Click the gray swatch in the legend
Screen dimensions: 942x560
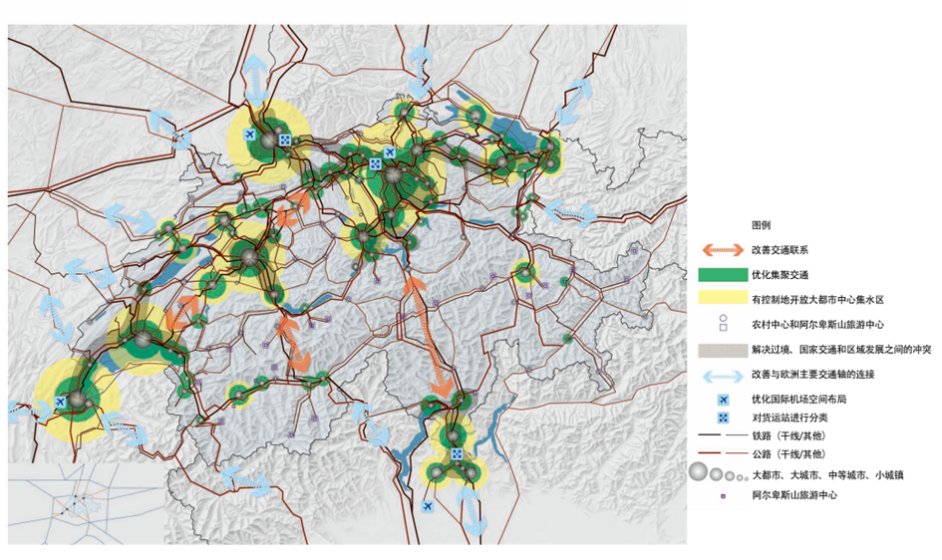(723, 350)
